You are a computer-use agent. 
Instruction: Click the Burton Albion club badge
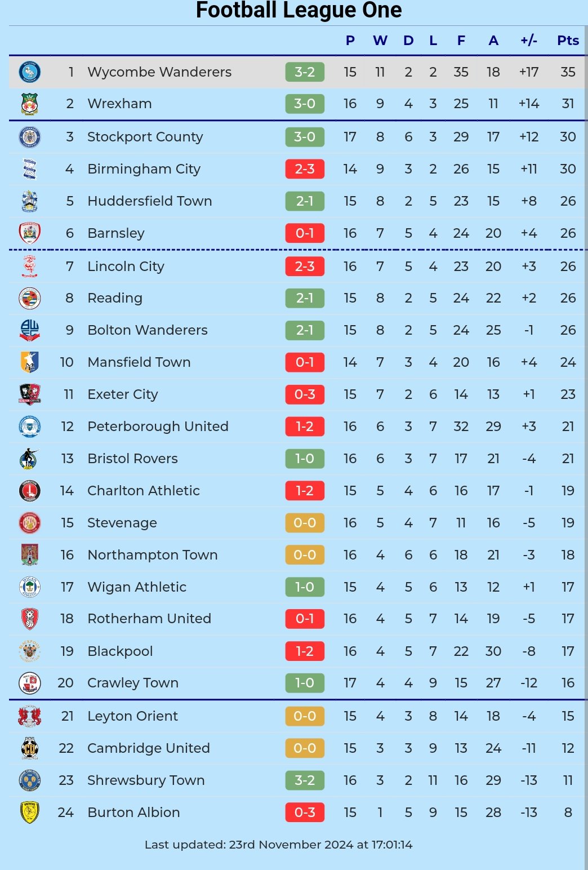pos(29,813)
